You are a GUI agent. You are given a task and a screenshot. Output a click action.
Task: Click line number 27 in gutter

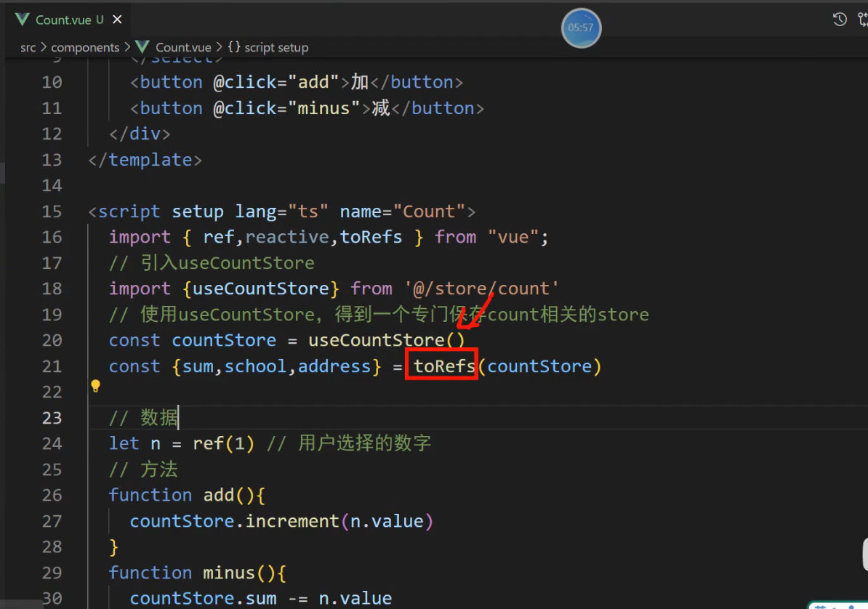tap(52, 522)
